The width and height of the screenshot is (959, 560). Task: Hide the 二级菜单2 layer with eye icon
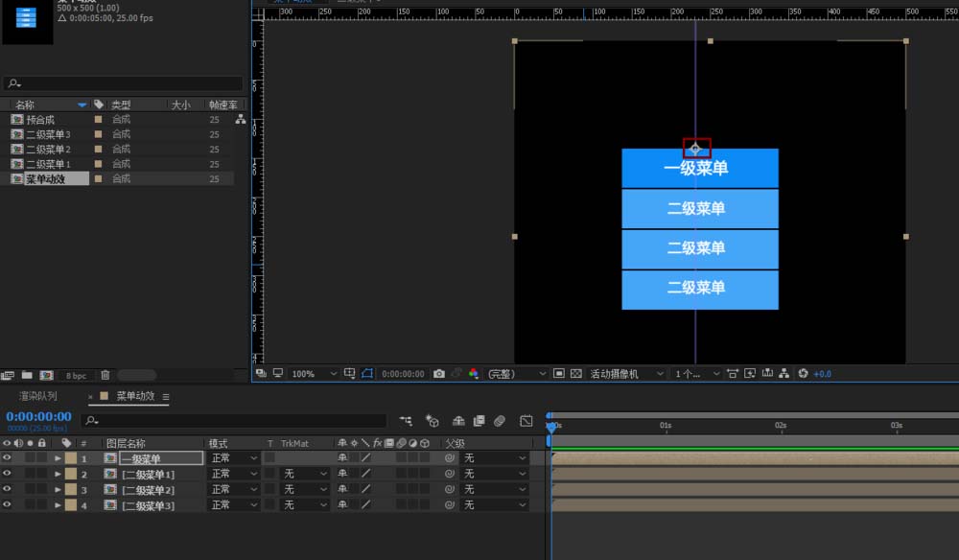click(x=7, y=489)
